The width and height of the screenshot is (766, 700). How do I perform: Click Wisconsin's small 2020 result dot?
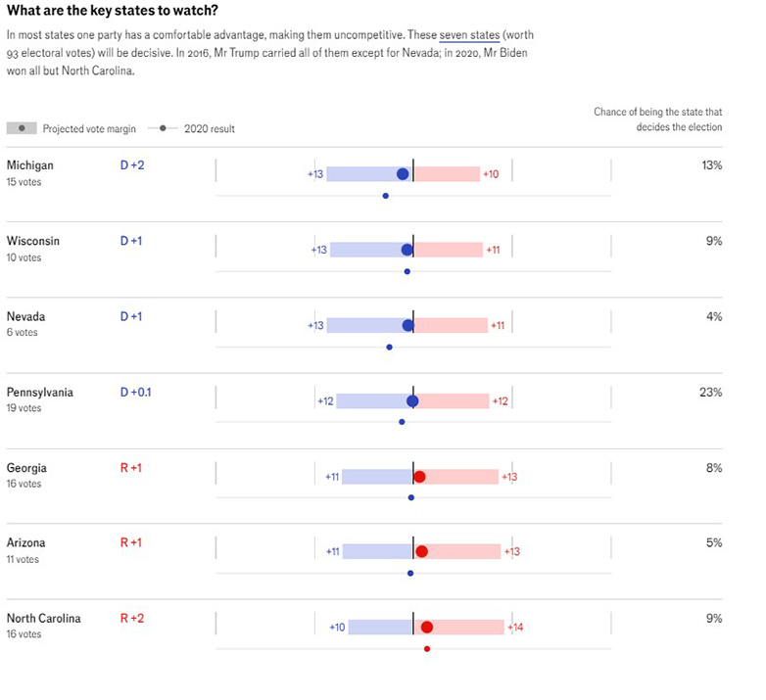[407, 271]
